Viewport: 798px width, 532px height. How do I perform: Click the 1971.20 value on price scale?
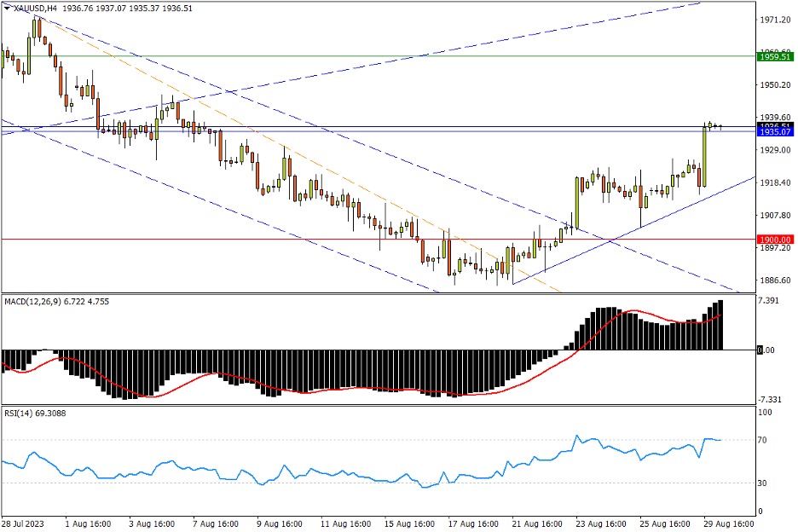click(772, 20)
